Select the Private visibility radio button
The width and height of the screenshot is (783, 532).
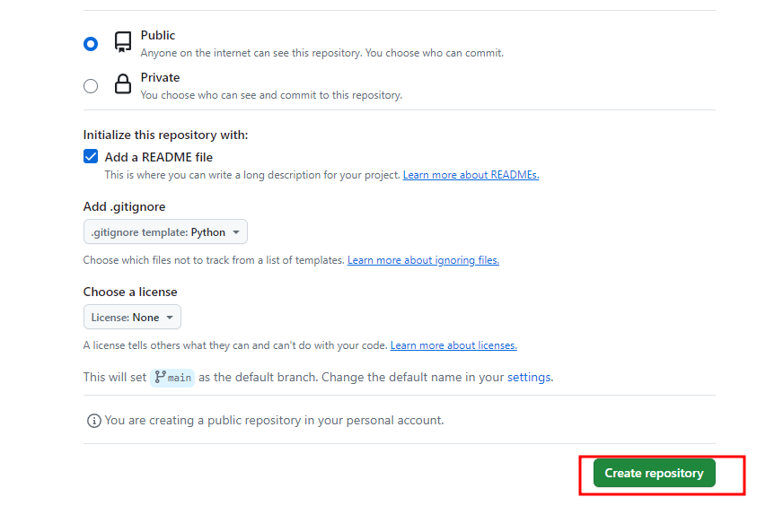(x=91, y=86)
